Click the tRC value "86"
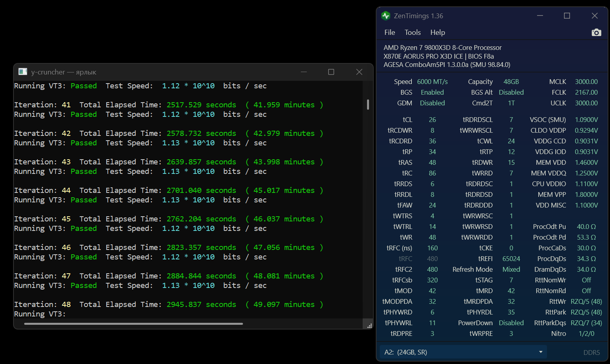The width and height of the screenshot is (610, 364). coord(432,173)
